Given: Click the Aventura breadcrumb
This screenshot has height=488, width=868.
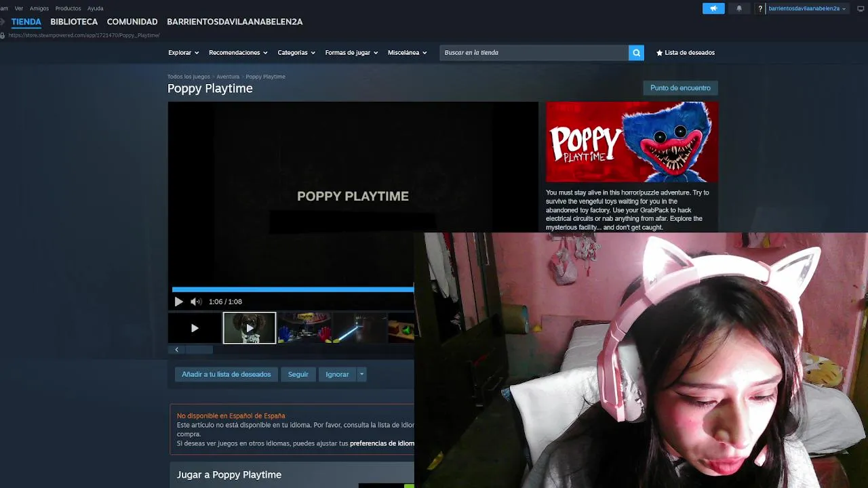Looking at the screenshot, I should pos(228,77).
